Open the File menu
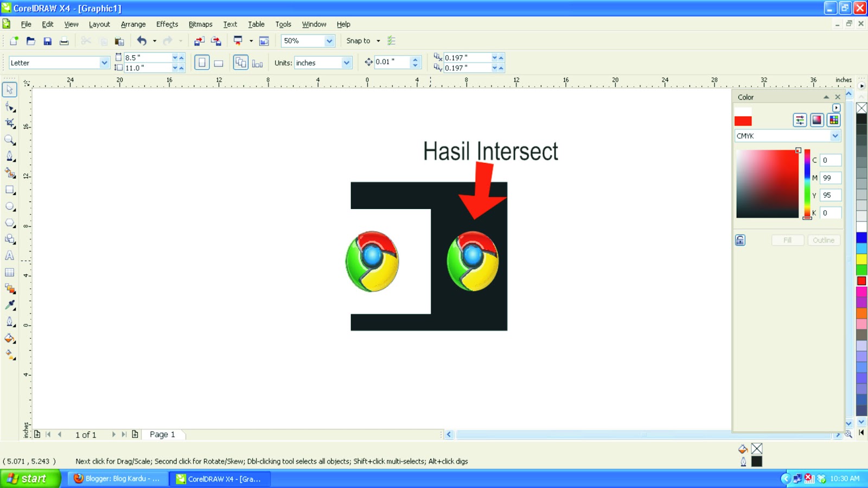The height and width of the screenshot is (488, 868). click(26, 24)
